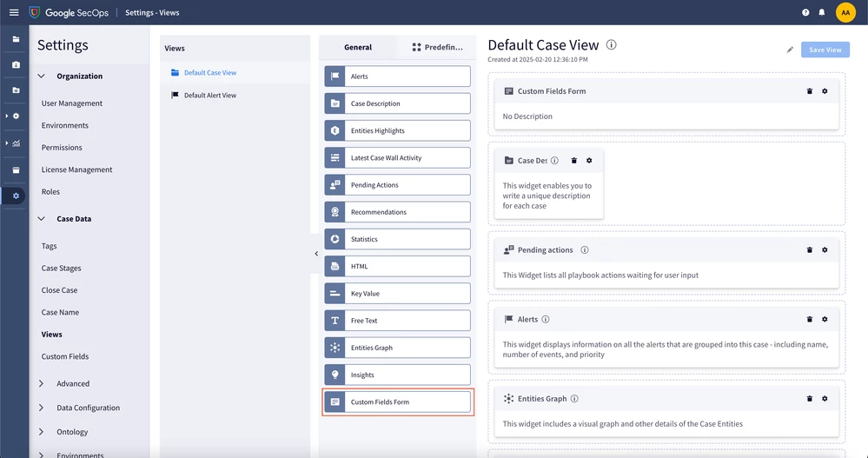Open User Management settings
This screenshot has height=458, width=868.
72,103
